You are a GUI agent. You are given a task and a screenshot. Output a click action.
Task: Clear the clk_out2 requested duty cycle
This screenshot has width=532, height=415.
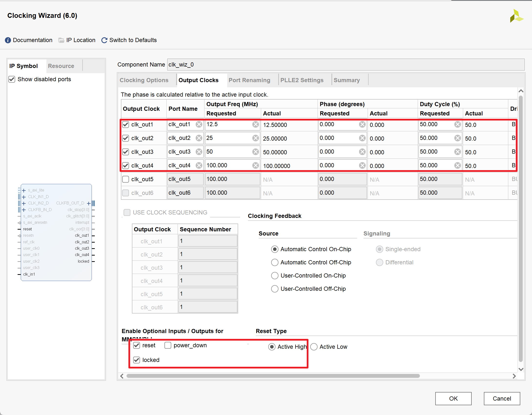click(x=458, y=138)
